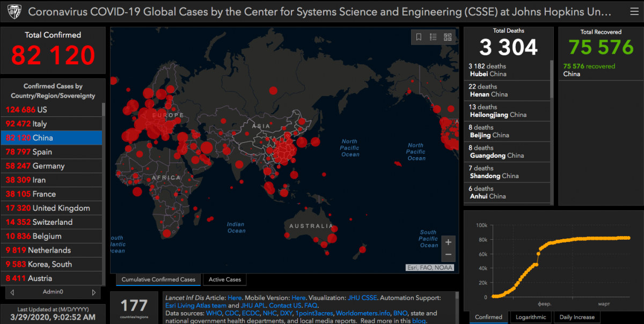
Task: Click the '8 deaths Guangdong China' entry
Action: 507,152
